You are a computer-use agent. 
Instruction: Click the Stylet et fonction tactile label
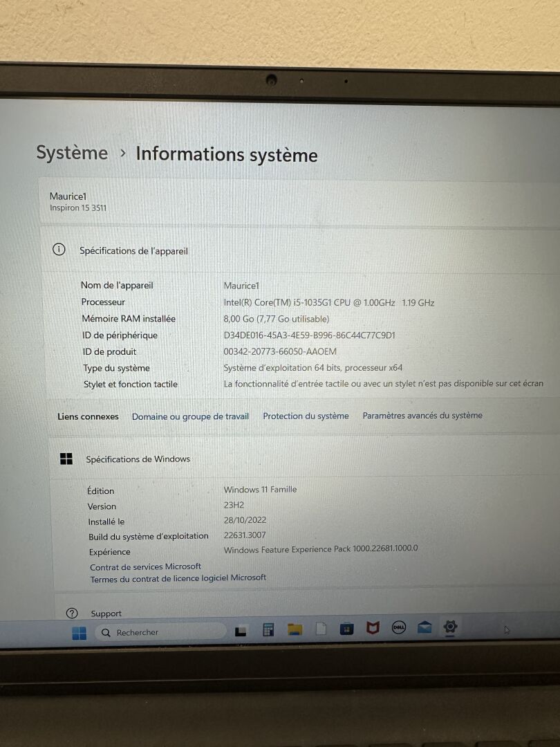(x=131, y=384)
